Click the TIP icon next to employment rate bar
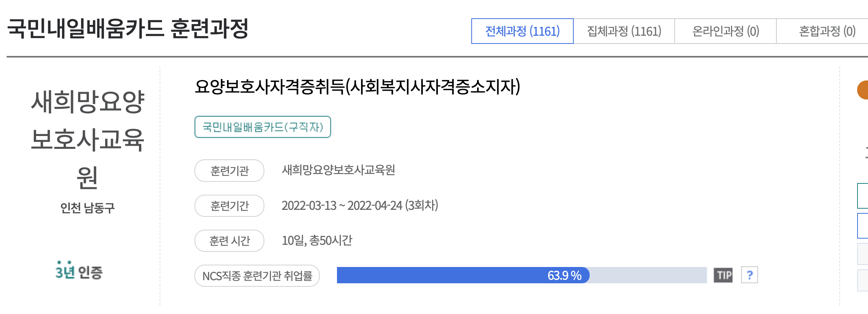The height and width of the screenshot is (314, 868). pyautogui.click(x=723, y=276)
